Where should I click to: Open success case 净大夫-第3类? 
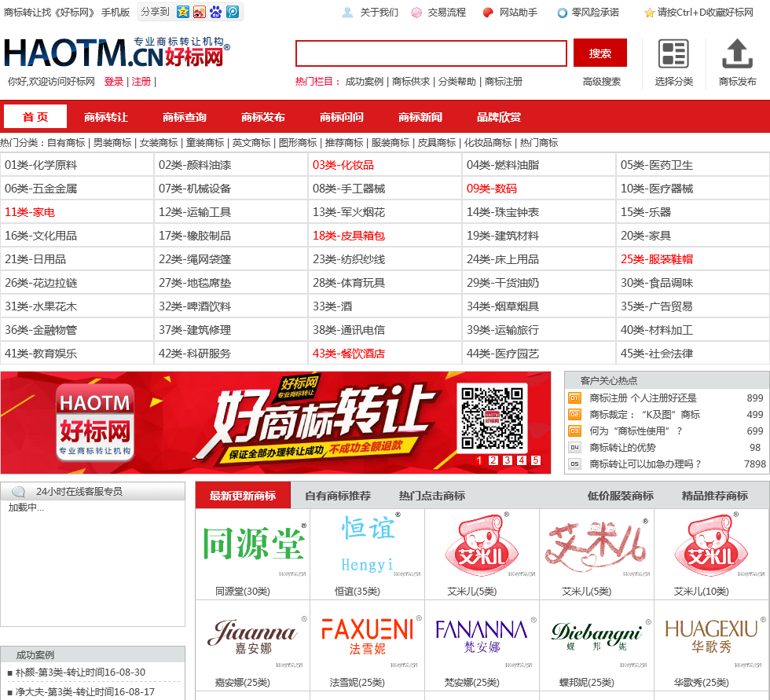point(85,691)
